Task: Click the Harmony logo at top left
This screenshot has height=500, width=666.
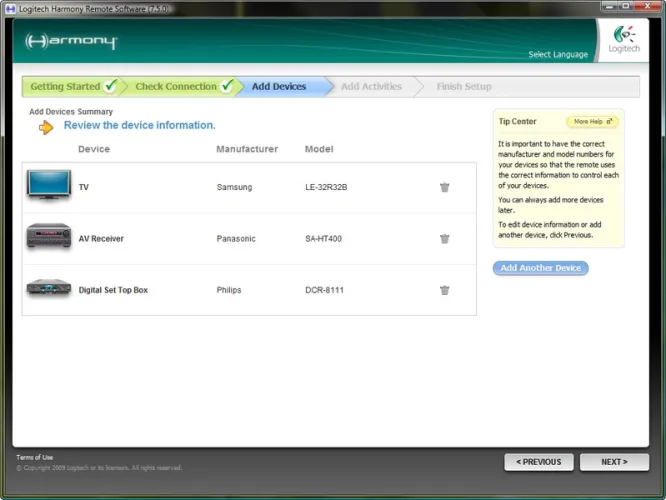Action: (x=71, y=42)
